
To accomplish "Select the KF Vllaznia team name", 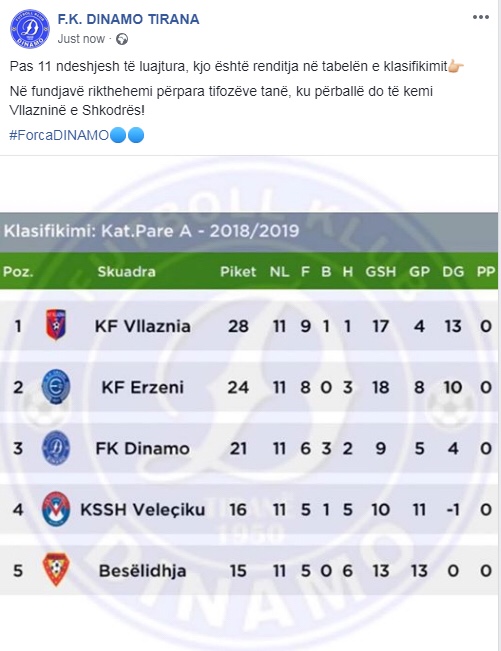I will click(x=143, y=326).
